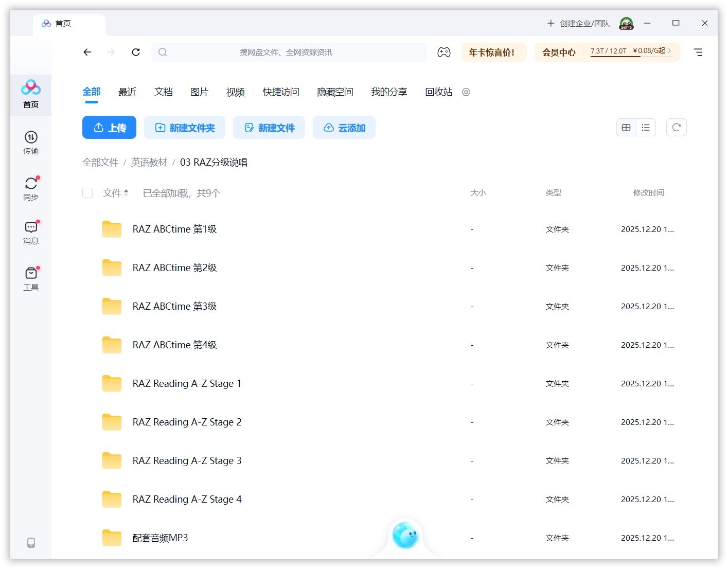Switch file view to grid layout

click(x=626, y=127)
